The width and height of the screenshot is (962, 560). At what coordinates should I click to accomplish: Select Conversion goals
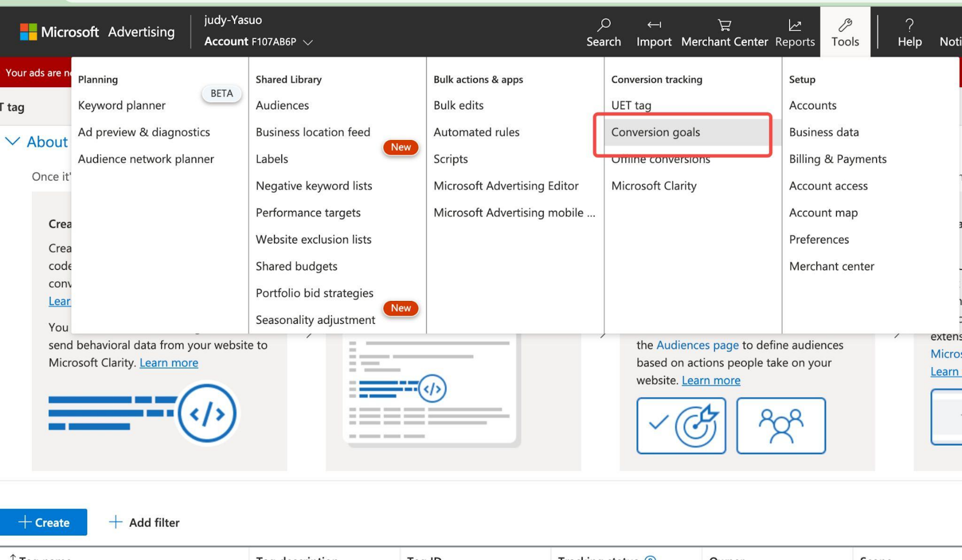coord(655,132)
